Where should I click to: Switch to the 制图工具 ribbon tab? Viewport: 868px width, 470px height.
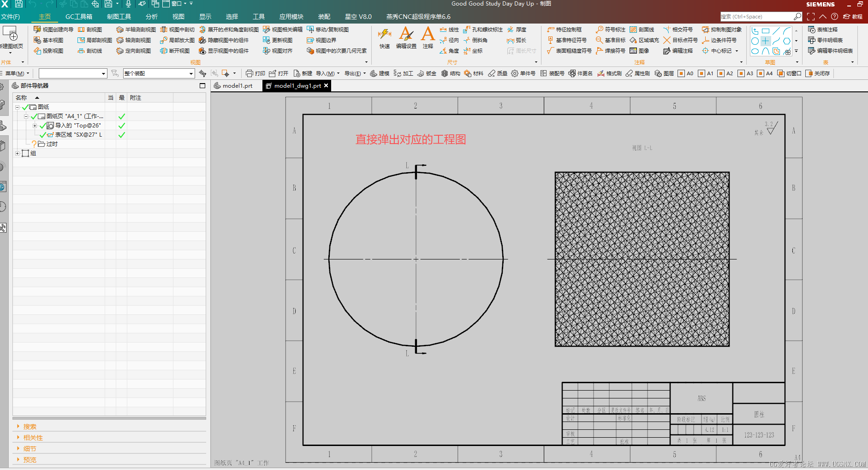pyautogui.click(x=119, y=17)
